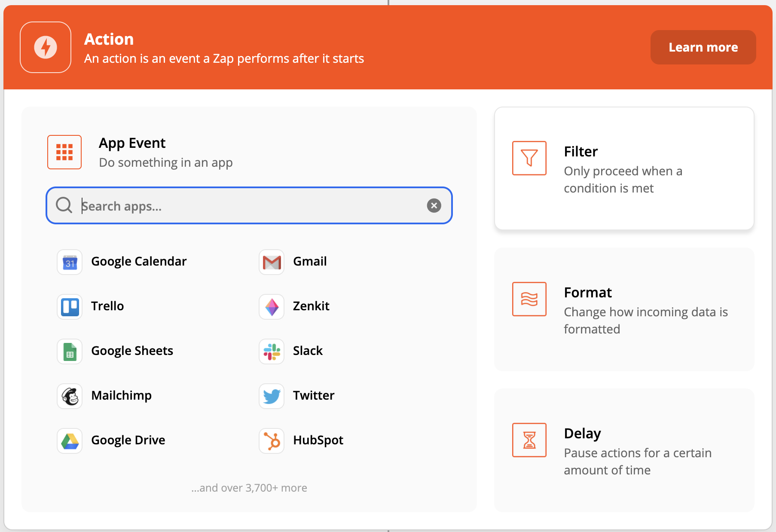The height and width of the screenshot is (532, 776).
Task: Click the Action header title
Action: click(x=109, y=39)
